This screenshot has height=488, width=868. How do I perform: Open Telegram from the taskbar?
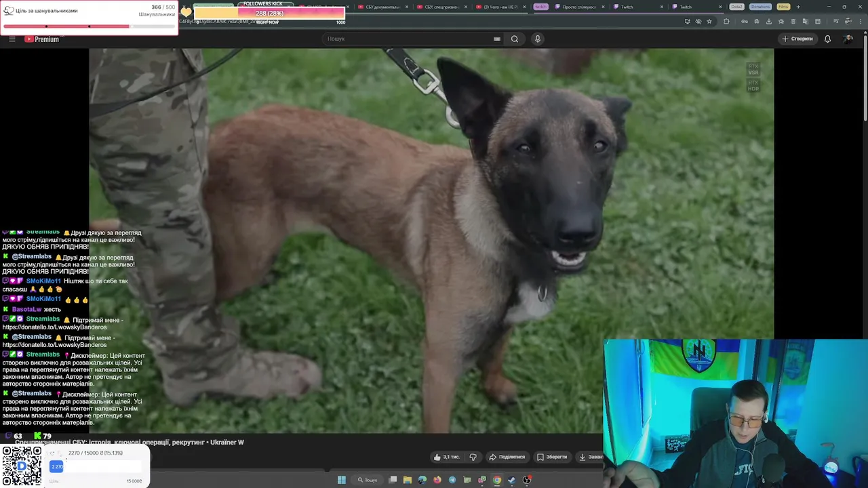pos(452,480)
